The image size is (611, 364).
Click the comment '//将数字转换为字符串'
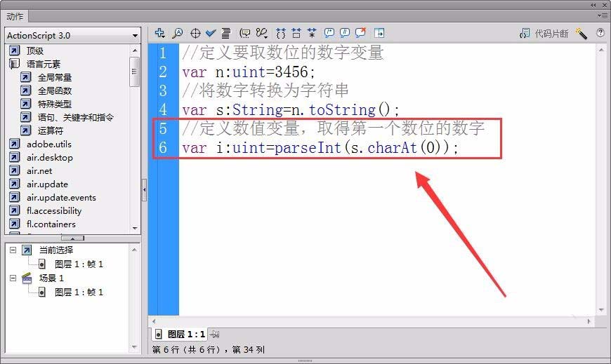coord(265,90)
